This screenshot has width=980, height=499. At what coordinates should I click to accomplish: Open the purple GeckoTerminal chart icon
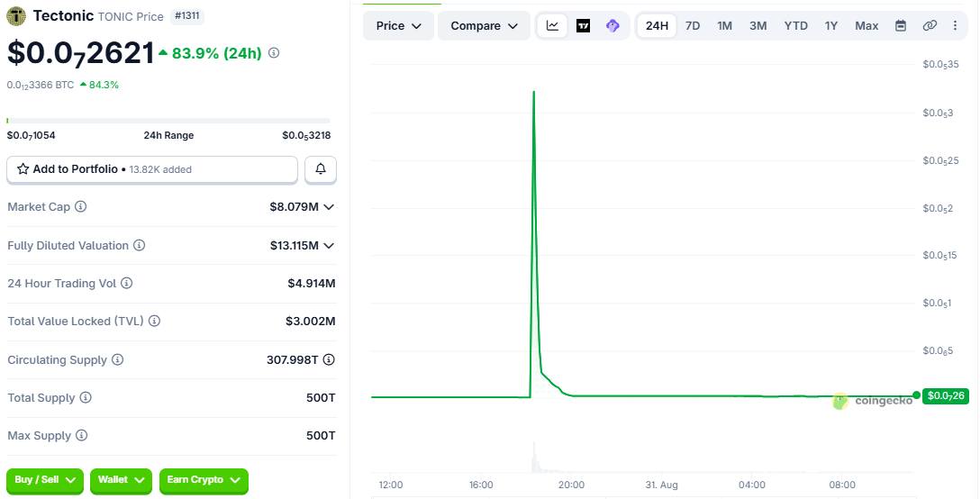point(613,25)
